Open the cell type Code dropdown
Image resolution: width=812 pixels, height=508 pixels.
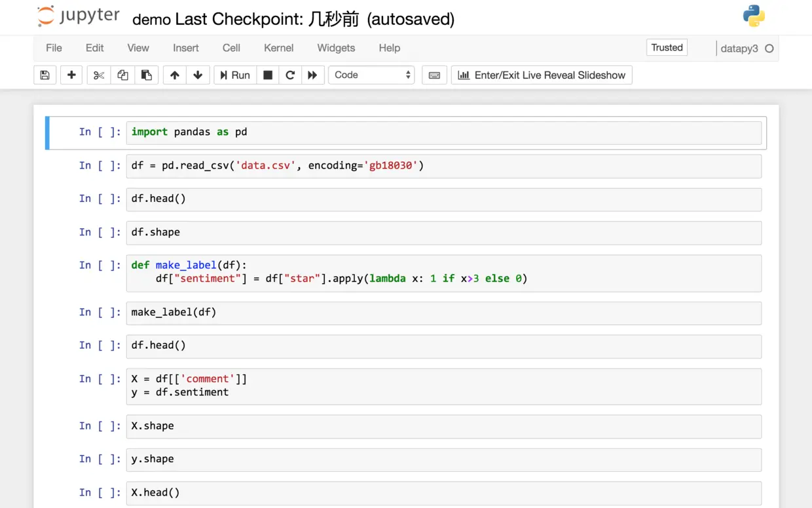[x=371, y=75]
